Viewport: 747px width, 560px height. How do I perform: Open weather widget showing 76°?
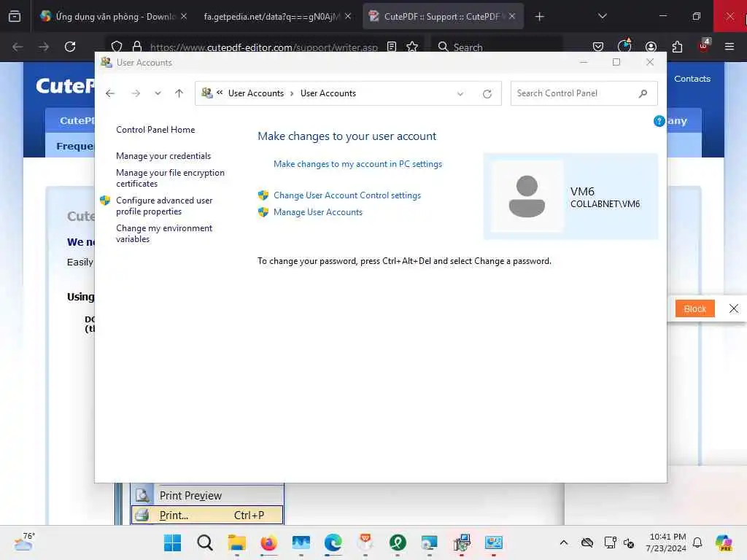24,542
